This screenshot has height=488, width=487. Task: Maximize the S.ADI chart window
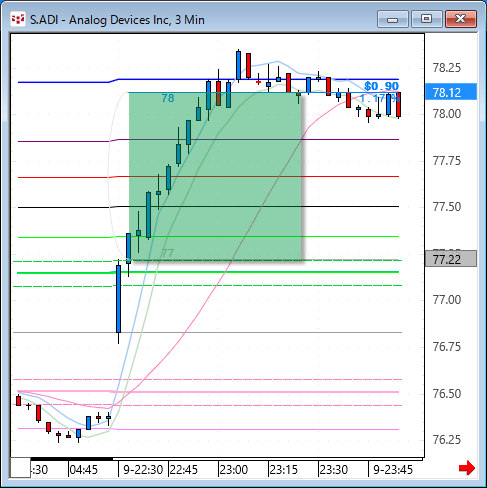coord(427,19)
